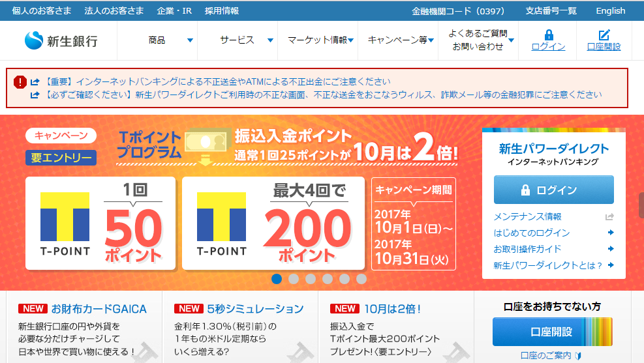Screen dimensions: 644x363
Task: Click external link icon beside 【重要】 notice
Action: [35, 82]
